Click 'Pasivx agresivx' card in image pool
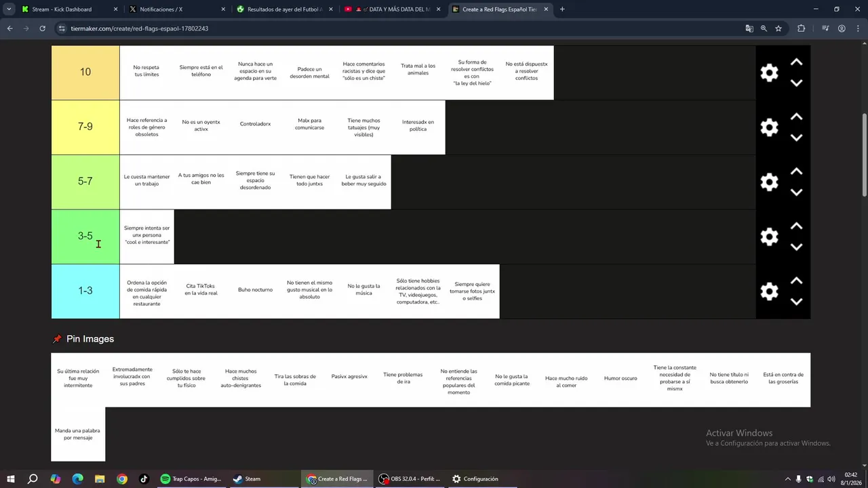The image size is (868, 488). [x=349, y=380]
